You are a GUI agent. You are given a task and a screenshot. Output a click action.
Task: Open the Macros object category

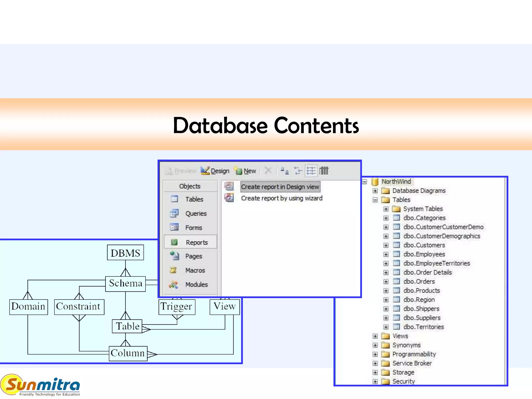point(190,270)
